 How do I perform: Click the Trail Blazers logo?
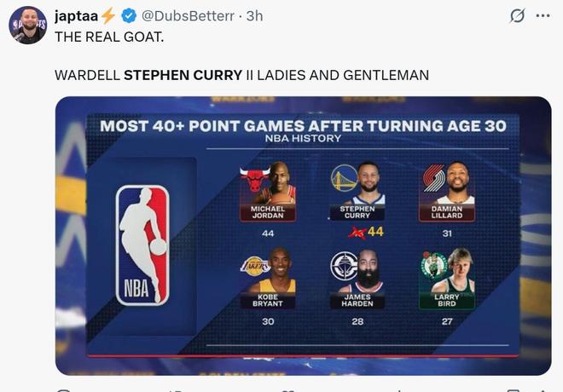point(435,179)
